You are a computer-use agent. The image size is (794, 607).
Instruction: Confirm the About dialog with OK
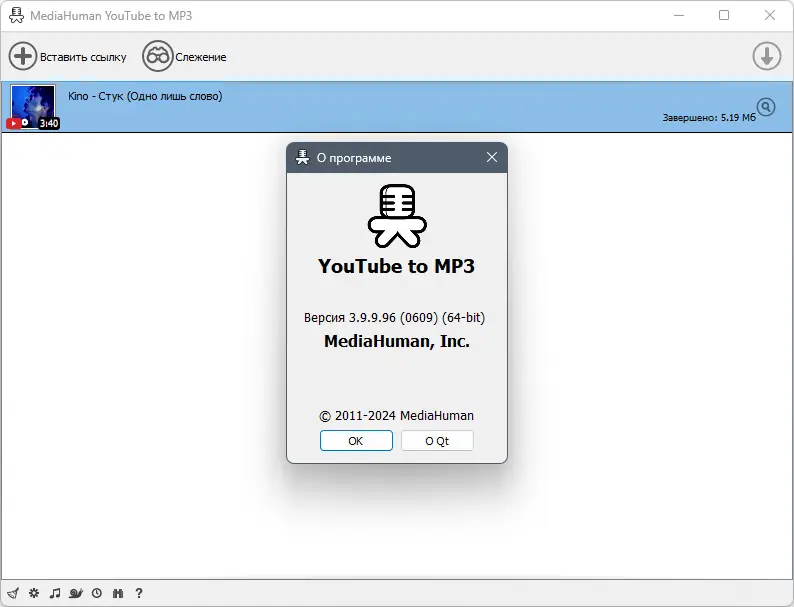[x=356, y=440]
